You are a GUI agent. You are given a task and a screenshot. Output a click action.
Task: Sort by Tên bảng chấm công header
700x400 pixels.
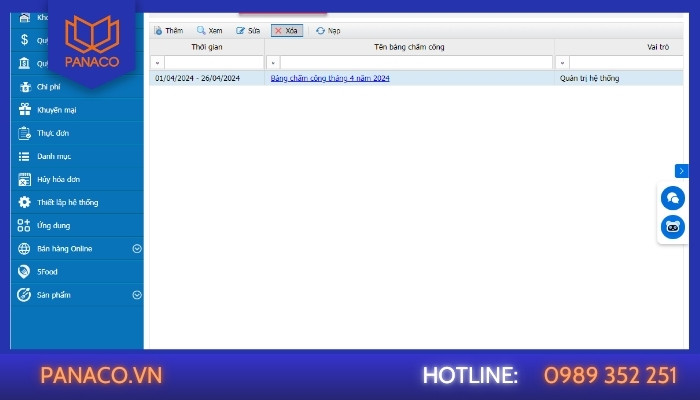tap(409, 47)
